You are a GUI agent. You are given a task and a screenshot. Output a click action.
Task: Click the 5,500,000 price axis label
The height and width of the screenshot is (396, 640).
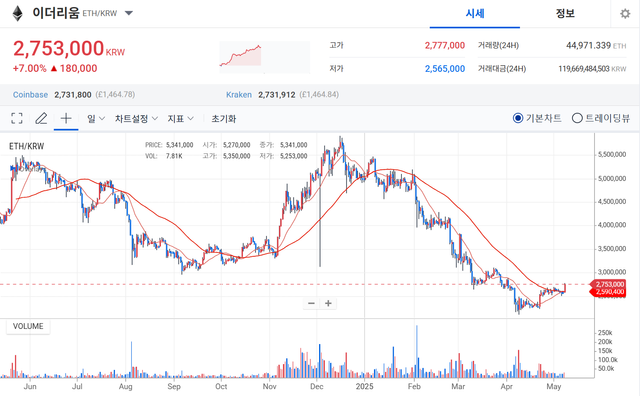611,155
